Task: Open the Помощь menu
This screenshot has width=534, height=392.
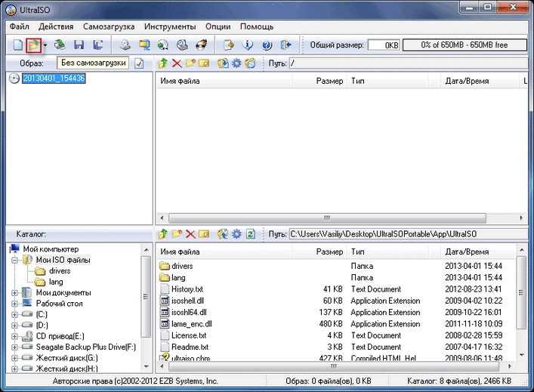Action: click(257, 26)
